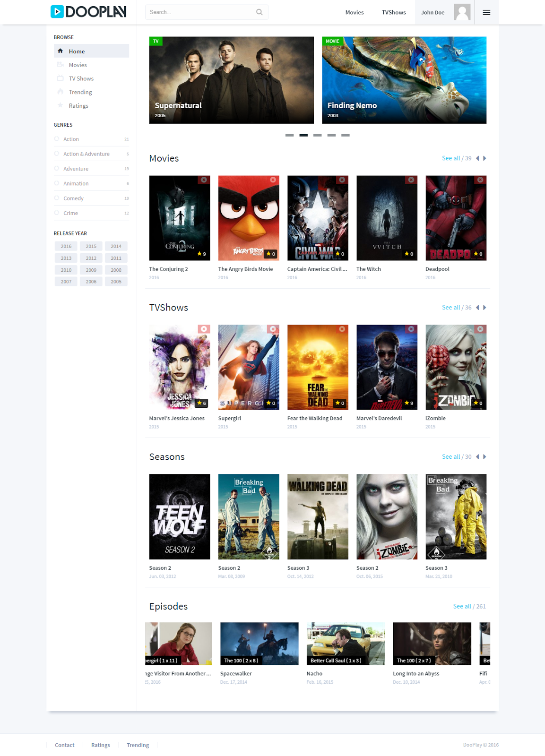545x756 pixels.
Task: Jump to fifth featured slider dot
Action: pos(346,135)
